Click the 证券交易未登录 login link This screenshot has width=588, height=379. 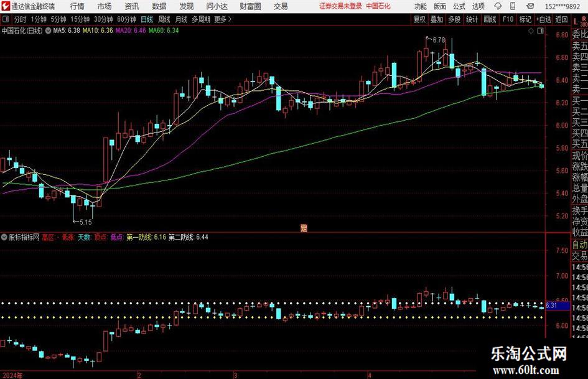(340, 6)
